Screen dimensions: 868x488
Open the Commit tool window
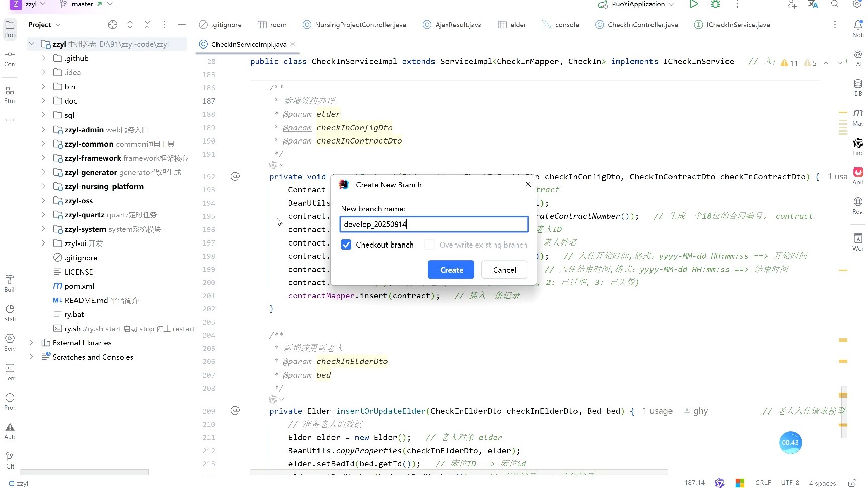10,54
